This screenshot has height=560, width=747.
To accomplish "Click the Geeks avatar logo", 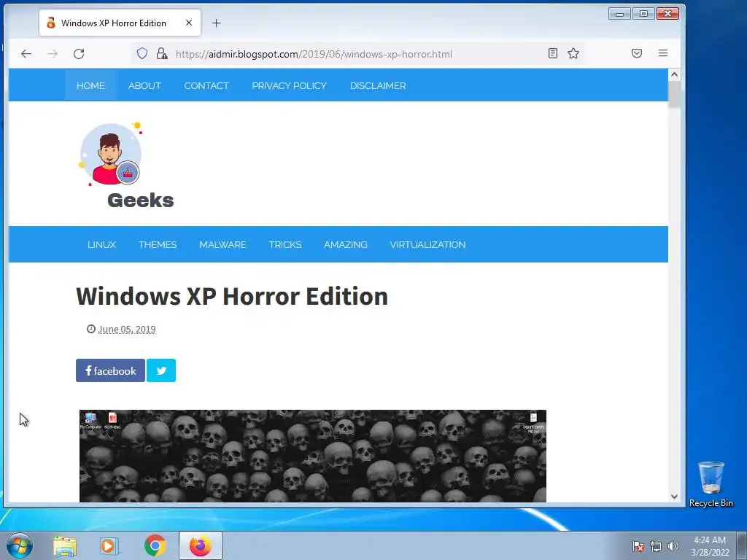I will 111,154.
